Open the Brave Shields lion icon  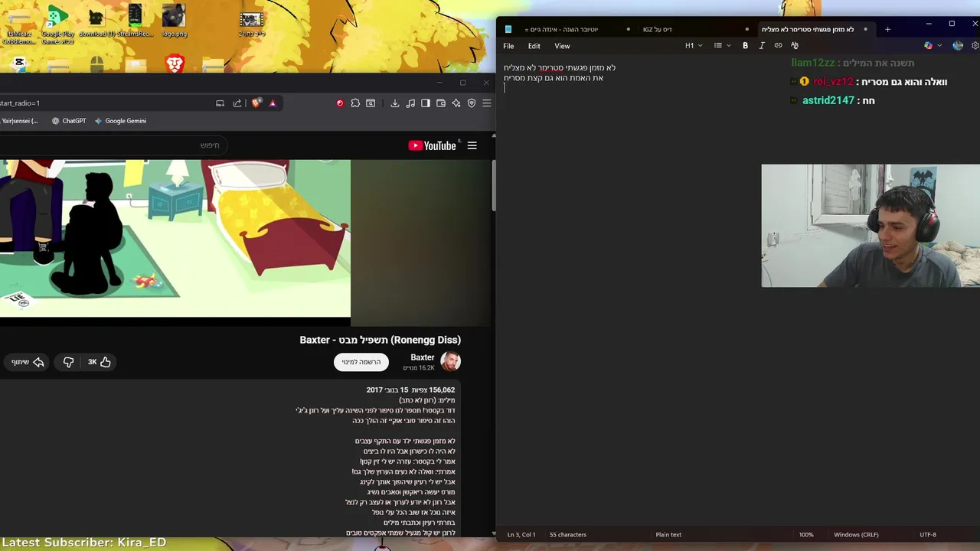(256, 103)
